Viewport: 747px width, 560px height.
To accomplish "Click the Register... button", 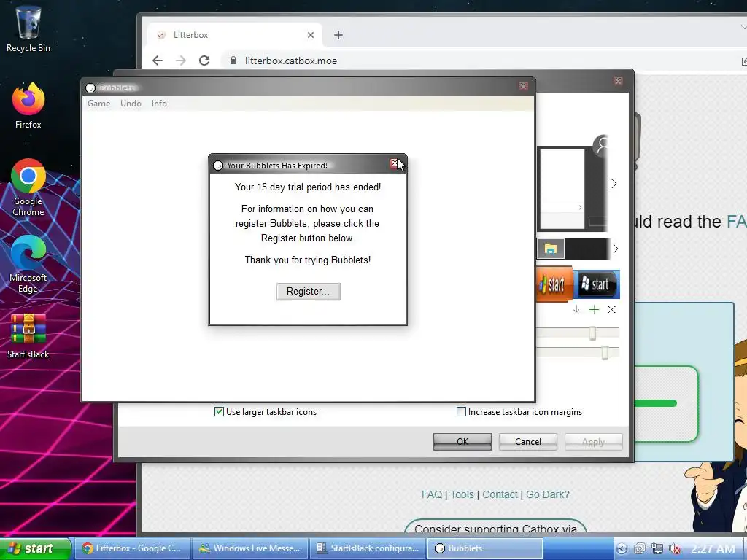I will click(309, 292).
